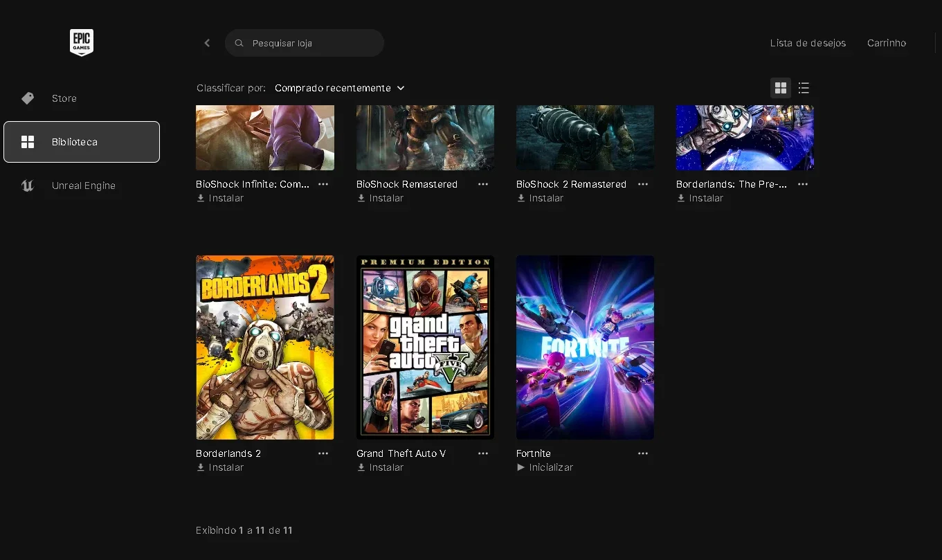Open more options for BioShock Remastered
The height and width of the screenshot is (560, 942).
(483, 184)
